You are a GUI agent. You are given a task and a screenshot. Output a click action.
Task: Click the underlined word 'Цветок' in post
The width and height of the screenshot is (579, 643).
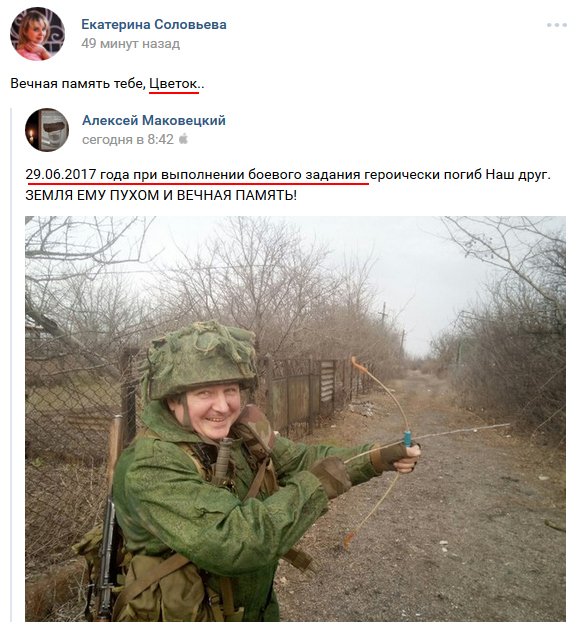174,84
